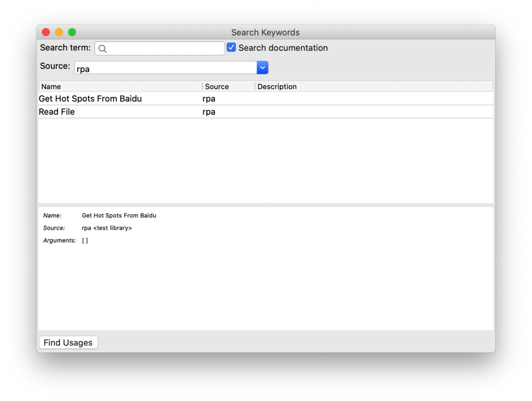Image resolution: width=532 pixels, height=401 pixels.
Task: Sort by the Source column header
Action: tap(229, 87)
